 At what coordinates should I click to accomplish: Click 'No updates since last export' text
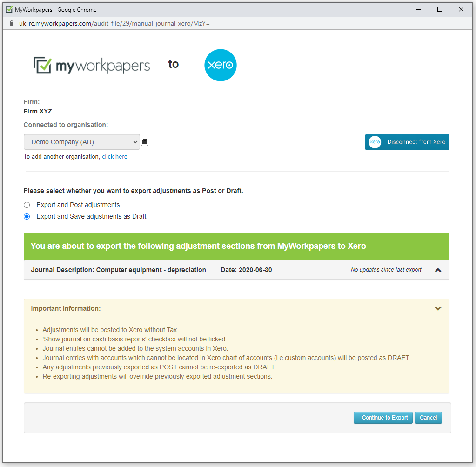(386, 270)
